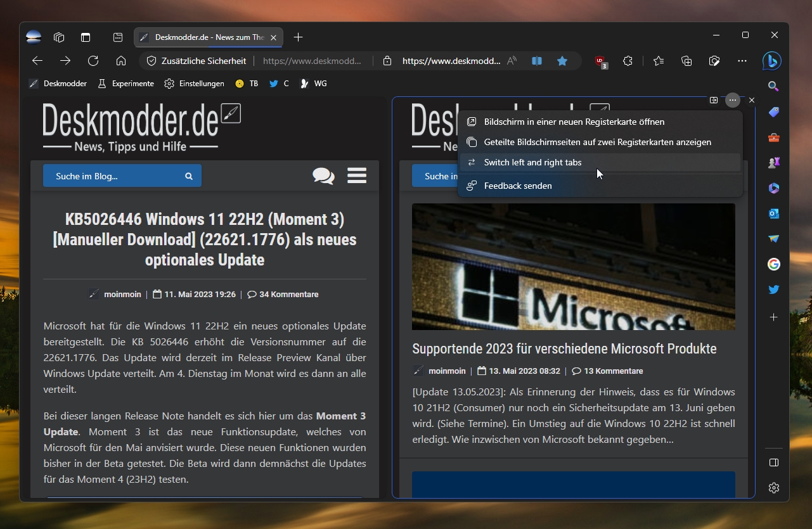Open sidebar Twitter icon
This screenshot has width=812, height=529.
point(773,290)
